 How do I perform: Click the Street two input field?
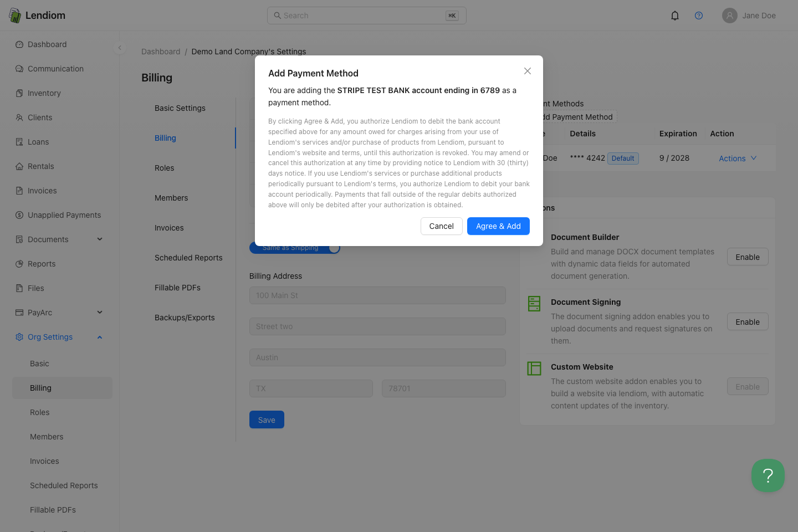coord(377,326)
